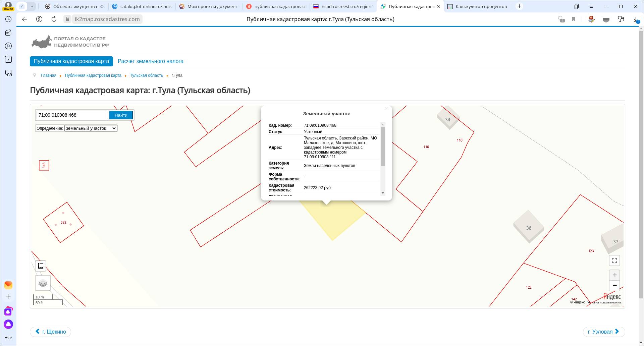Bookmark this page with bookmark icon
644x346 pixels.
[574, 19]
